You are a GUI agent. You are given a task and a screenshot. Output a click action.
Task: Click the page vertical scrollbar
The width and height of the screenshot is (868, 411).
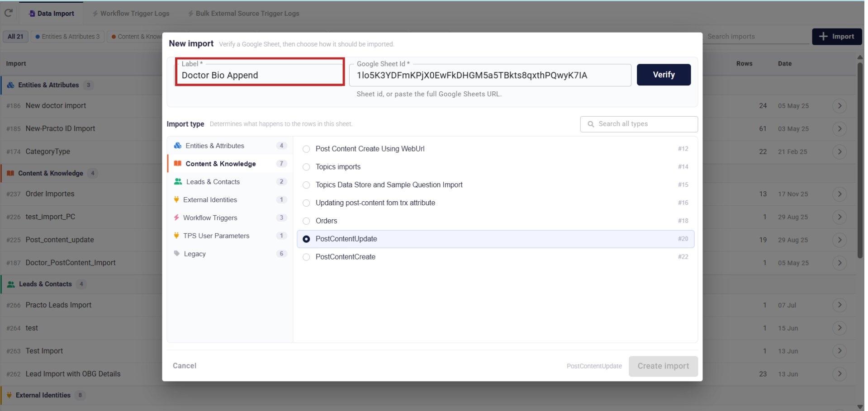(860, 161)
